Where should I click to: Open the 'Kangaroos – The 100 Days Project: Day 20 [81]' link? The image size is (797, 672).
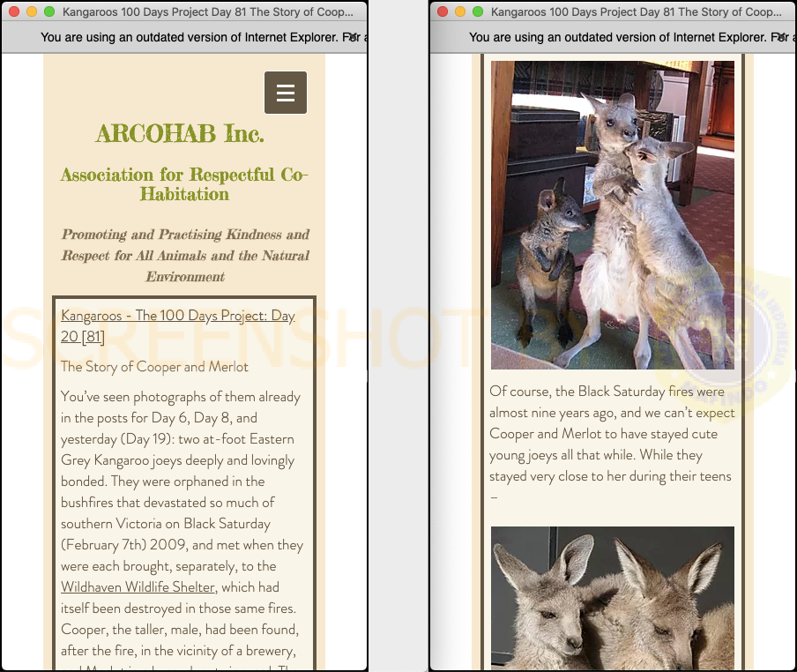tap(178, 325)
